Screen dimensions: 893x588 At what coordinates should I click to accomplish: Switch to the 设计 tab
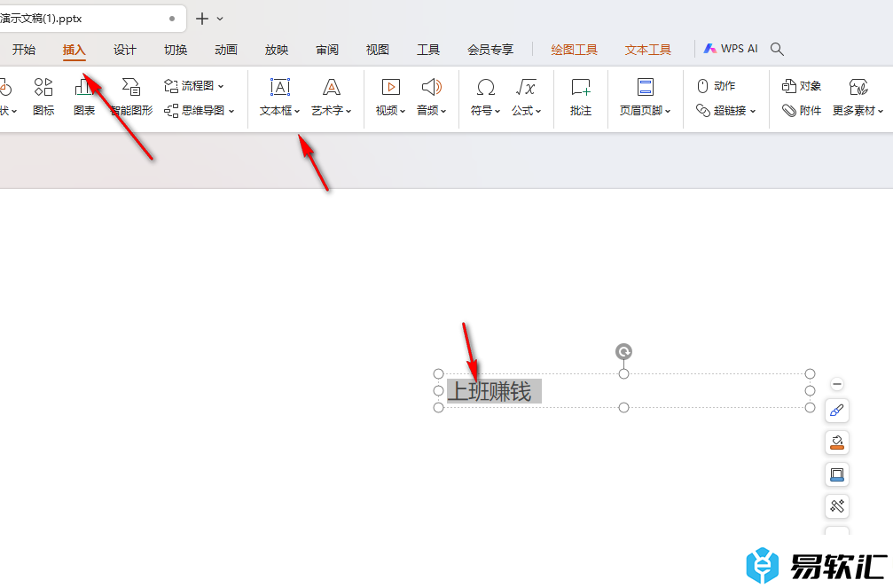(125, 50)
